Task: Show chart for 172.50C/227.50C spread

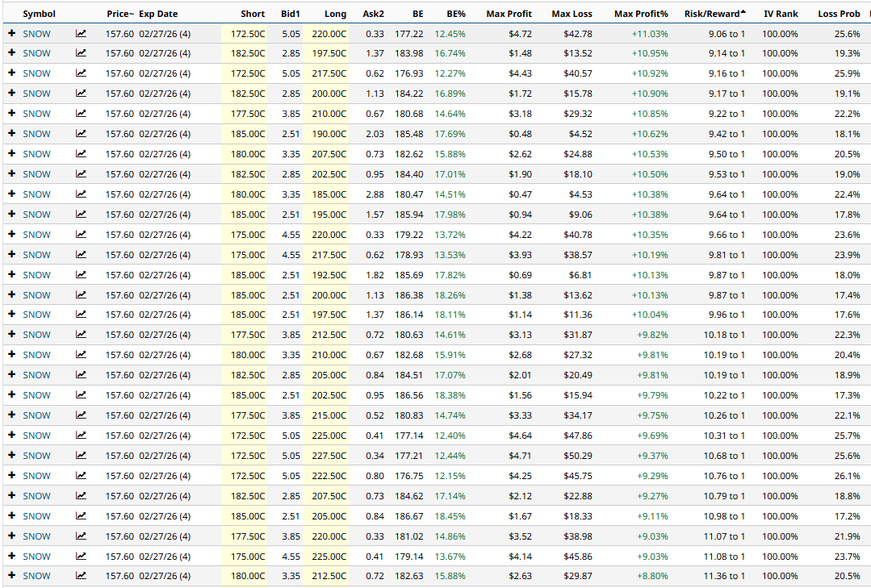Action: click(81, 456)
